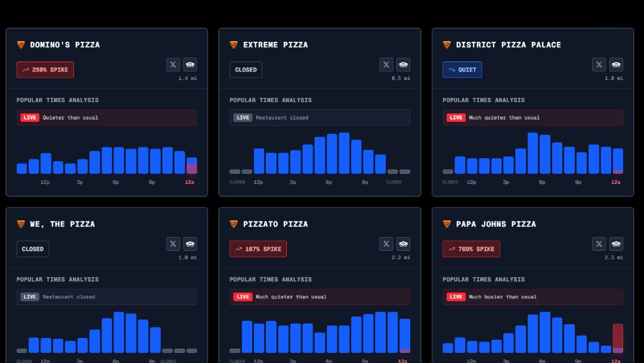Click Popular Times Analysis heading on Domino's card
The width and height of the screenshot is (644, 363).
pos(57,100)
